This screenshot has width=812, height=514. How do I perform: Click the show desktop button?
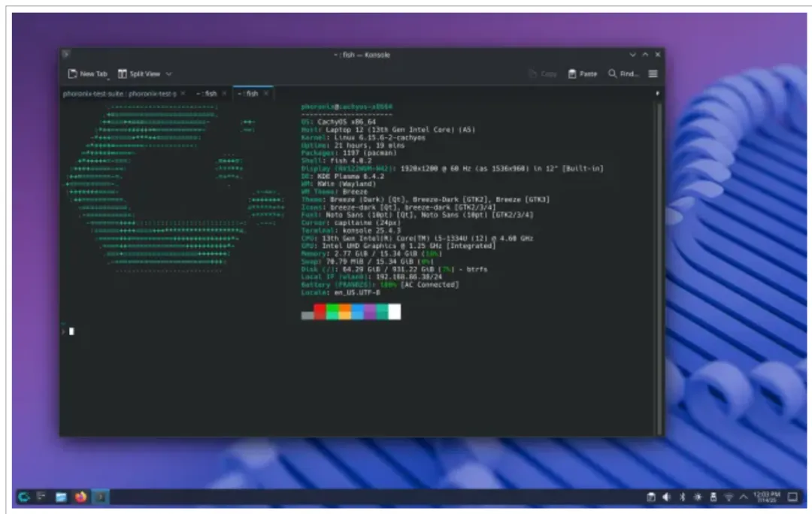[792, 497]
